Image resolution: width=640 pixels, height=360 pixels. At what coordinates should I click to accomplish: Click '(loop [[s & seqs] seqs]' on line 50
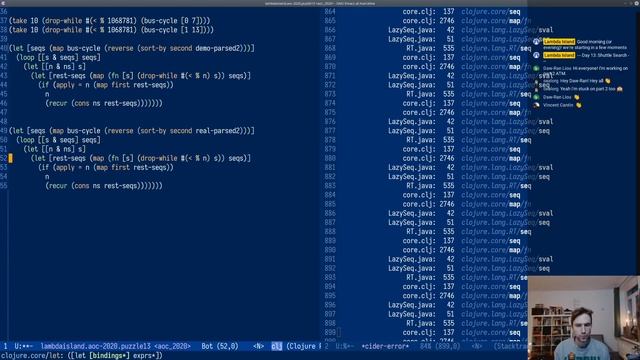click(x=58, y=140)
